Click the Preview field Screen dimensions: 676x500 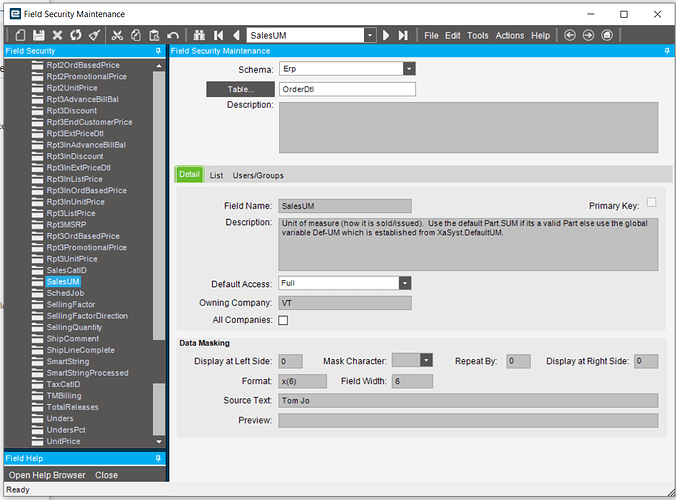pyautogui.click(x=468, y=420)
